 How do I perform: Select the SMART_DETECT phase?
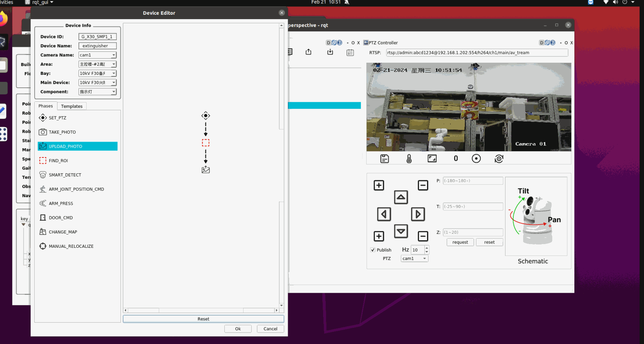pos(65,175)
